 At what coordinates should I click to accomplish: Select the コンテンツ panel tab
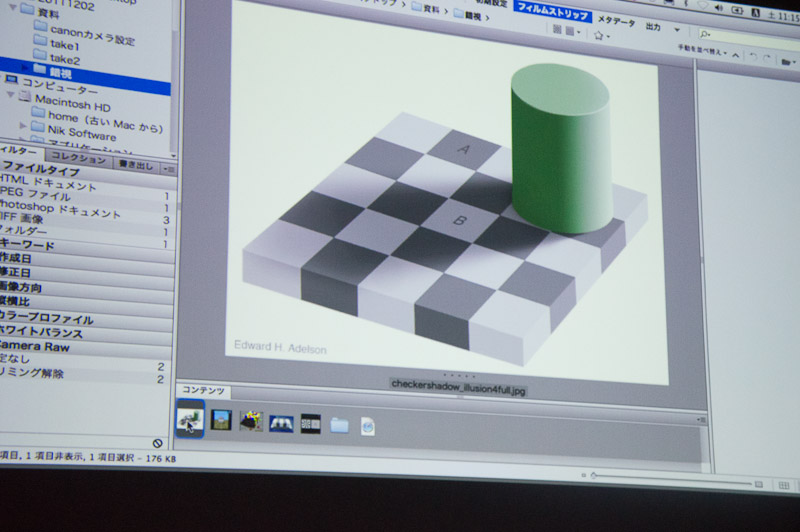pos(204,390)
